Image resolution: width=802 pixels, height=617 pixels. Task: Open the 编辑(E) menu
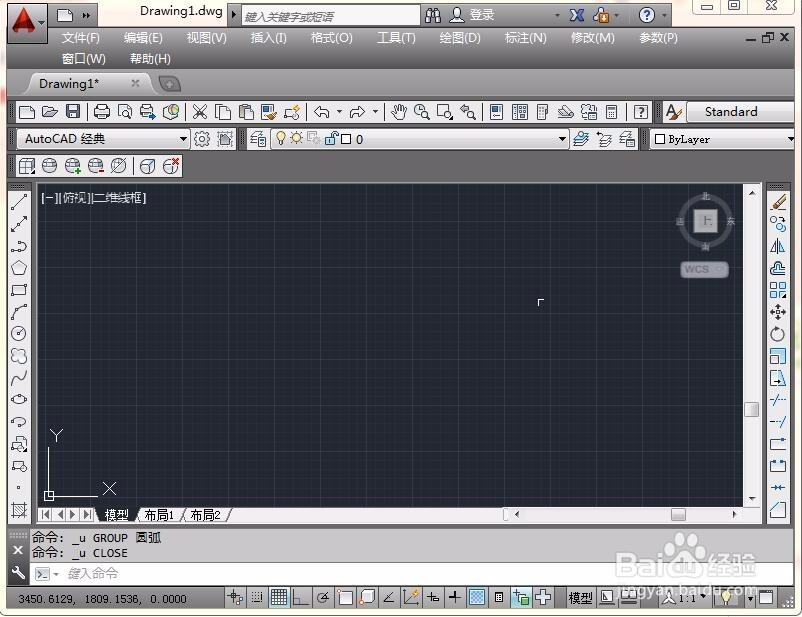pos(143,38)
